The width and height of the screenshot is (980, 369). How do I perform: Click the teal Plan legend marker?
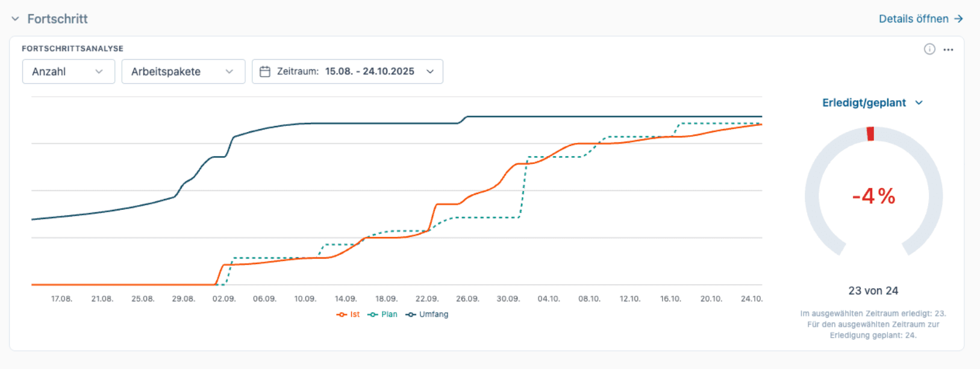click(x=373, y=315)
